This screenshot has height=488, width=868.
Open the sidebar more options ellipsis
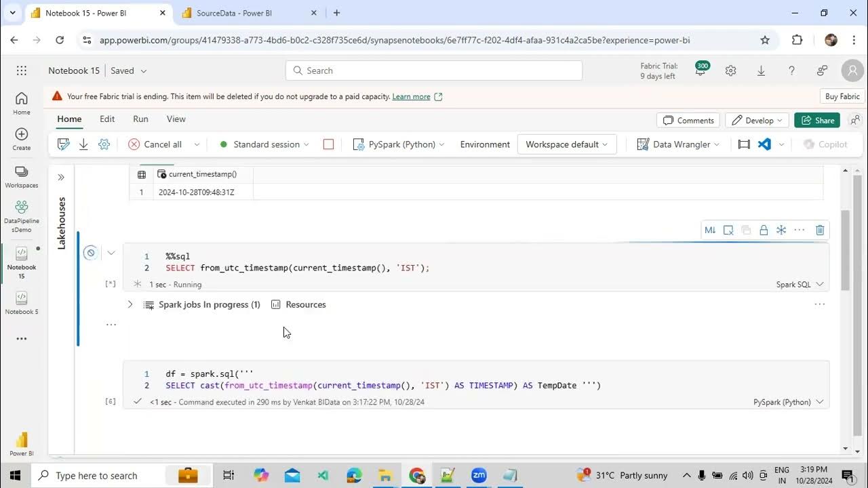[22, 339]
